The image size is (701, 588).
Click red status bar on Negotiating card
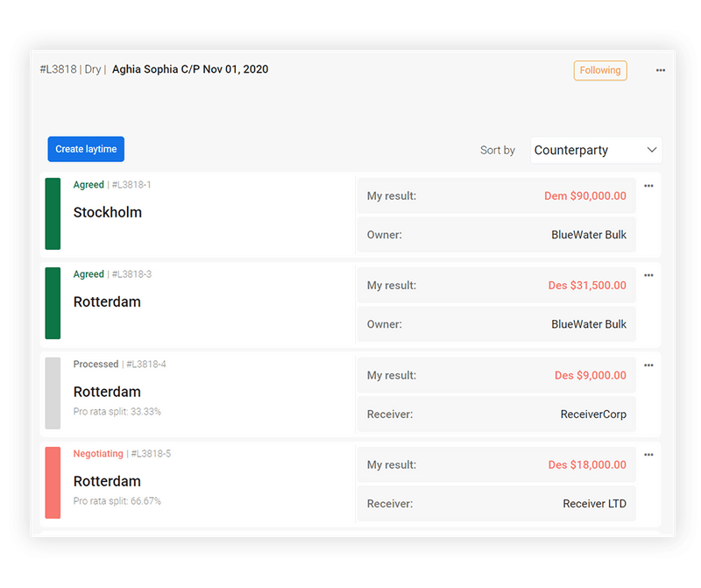(53, 482)
